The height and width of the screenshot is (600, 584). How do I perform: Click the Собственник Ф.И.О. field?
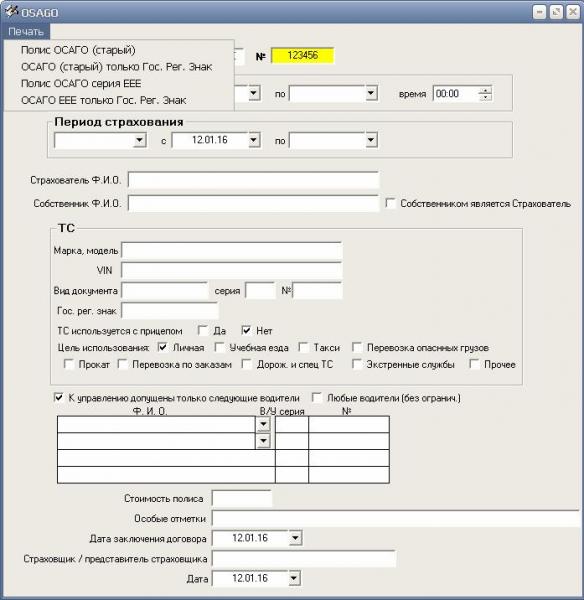point(253,203)
